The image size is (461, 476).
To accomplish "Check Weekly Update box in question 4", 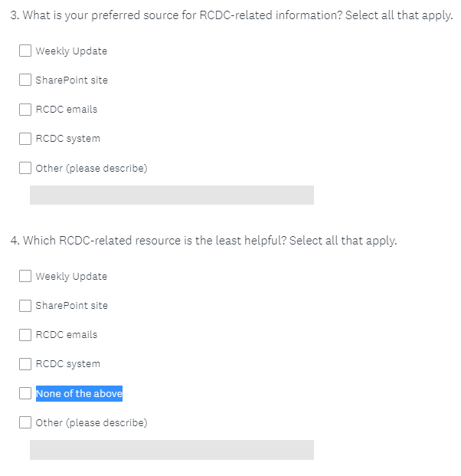I will coord(25,276).
